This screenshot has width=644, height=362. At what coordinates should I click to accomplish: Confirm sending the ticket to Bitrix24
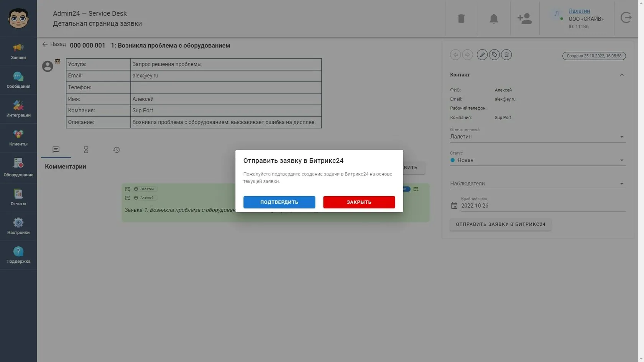(x=279, y=202)
